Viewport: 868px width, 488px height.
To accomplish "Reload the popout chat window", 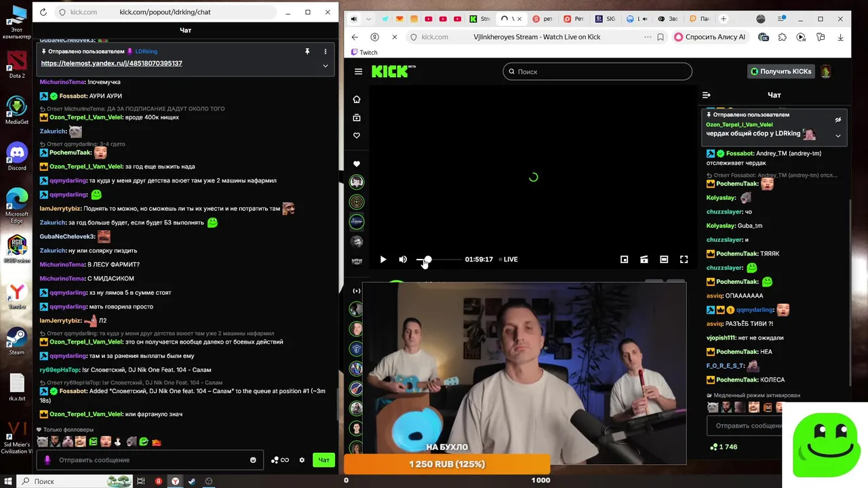I will [x=43, y=12].
